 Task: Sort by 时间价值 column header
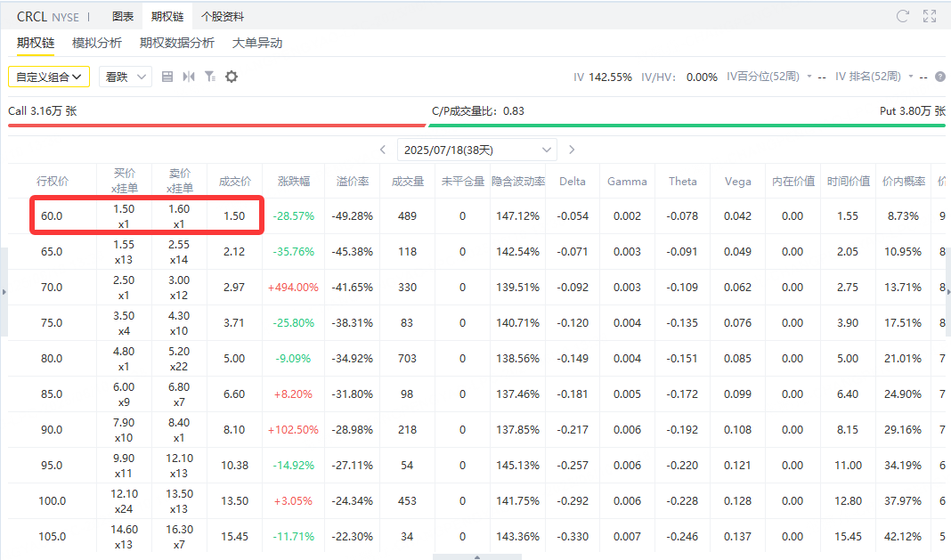(848, 181)
